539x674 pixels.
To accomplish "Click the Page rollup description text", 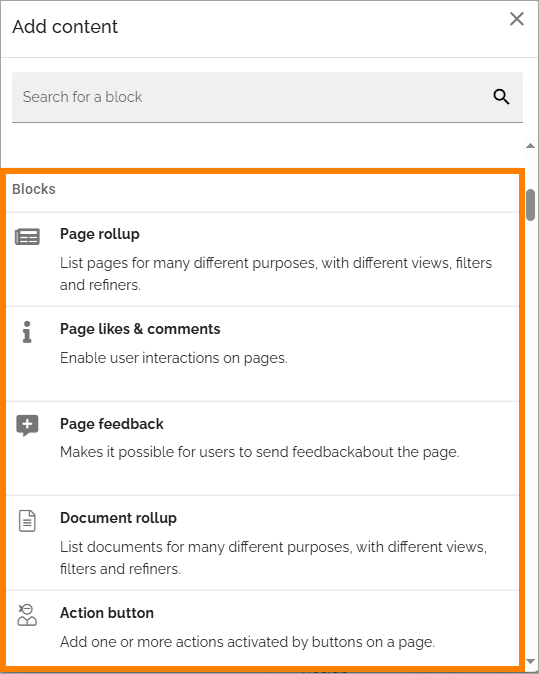I will coord(276,274).
